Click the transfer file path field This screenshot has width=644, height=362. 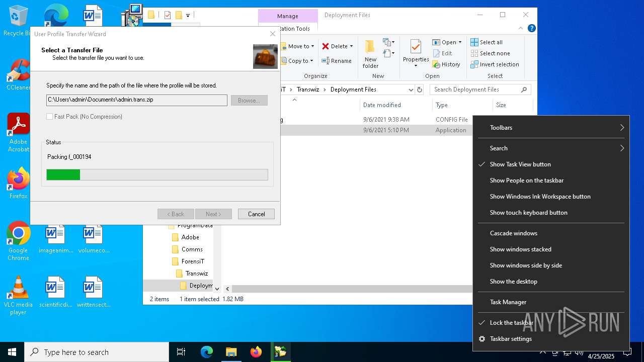tap(136, 100)
